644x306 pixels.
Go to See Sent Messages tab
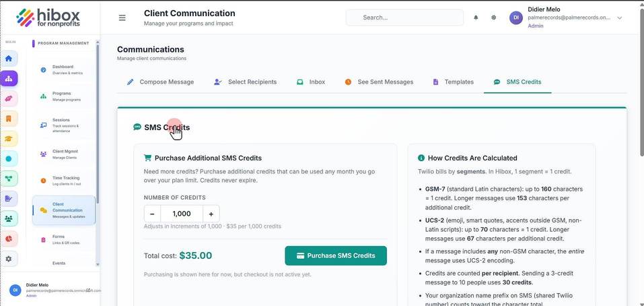(x=379, y=82)
